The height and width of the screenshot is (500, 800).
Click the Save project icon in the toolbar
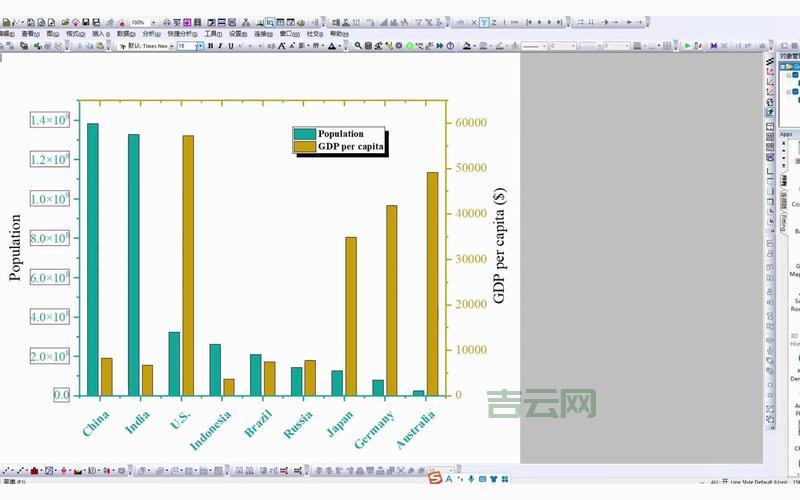(x=85, y=21)
